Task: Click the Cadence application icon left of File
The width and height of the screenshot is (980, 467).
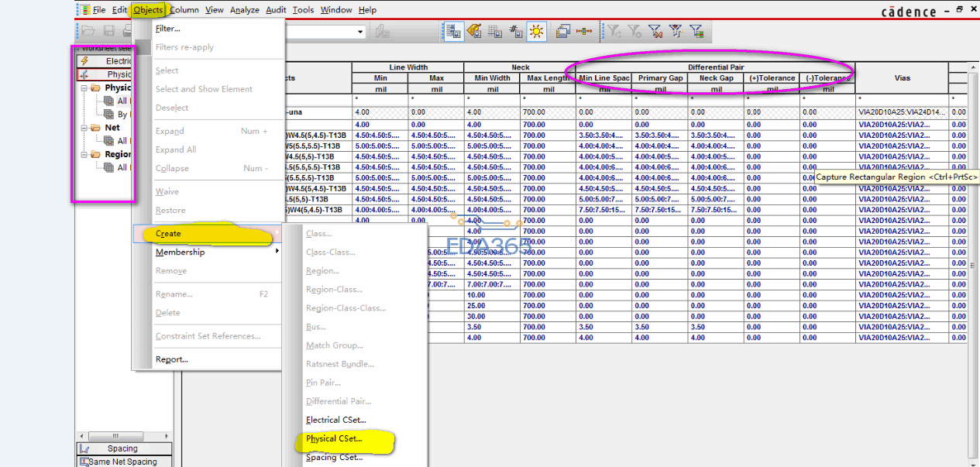Action: coord(84,10)
